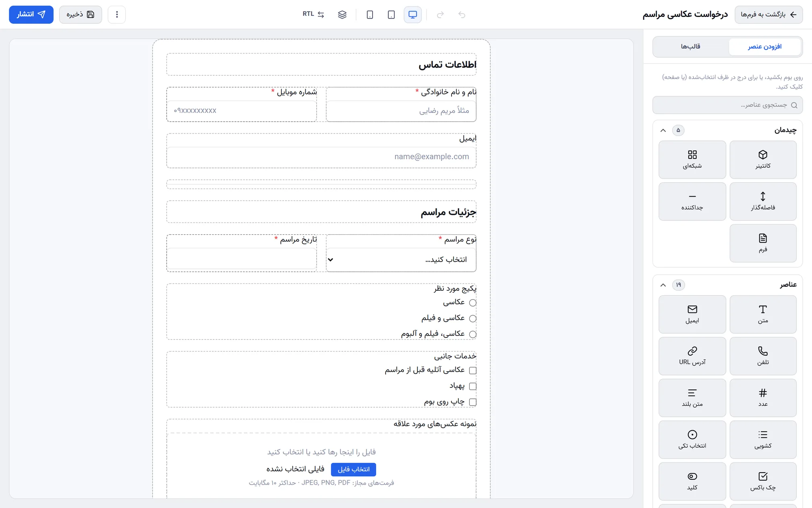Add an آدرس URL field element

click(692, 356)
